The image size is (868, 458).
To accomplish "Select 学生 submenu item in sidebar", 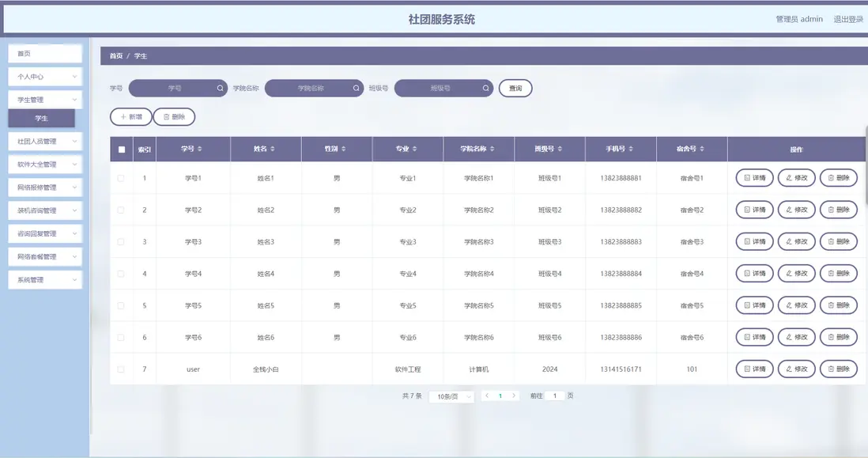I will [42, 118].
